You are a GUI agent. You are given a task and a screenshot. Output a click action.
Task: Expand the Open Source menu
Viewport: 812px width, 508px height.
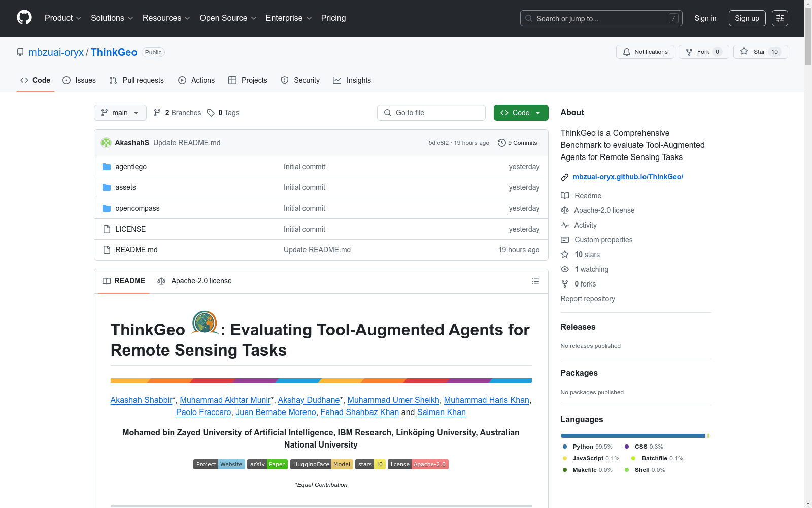pyautogui.click(x=228, y=18)
